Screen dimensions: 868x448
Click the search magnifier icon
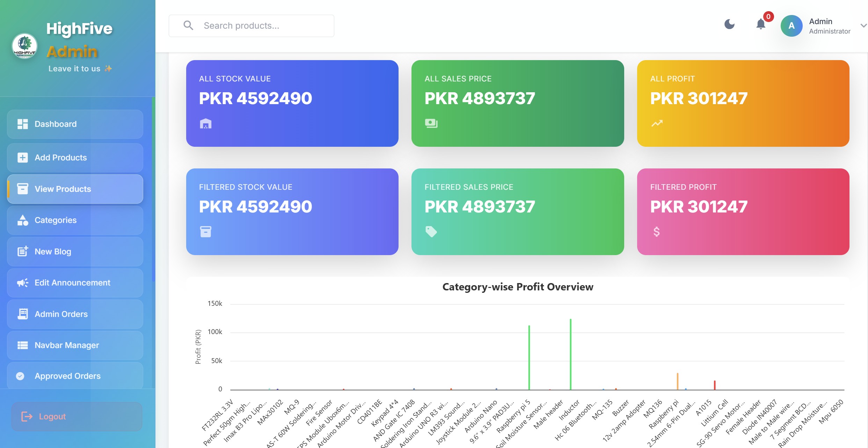[x=188, y=26]
